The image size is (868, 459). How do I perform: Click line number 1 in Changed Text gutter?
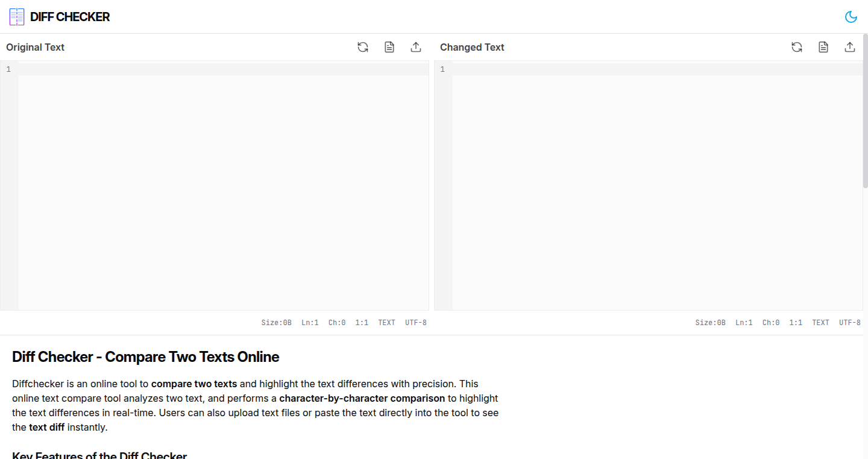[442, 69]
